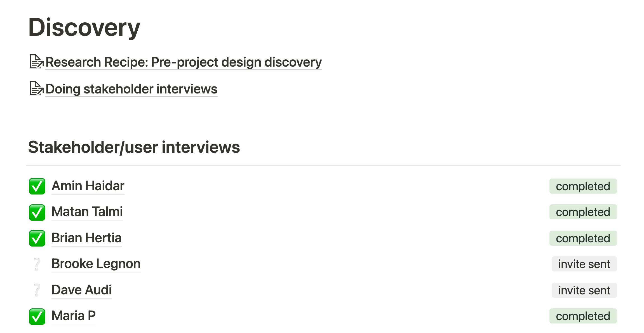Open Dave Audi interview entry
644x333 pixels.
click(81, 290)
